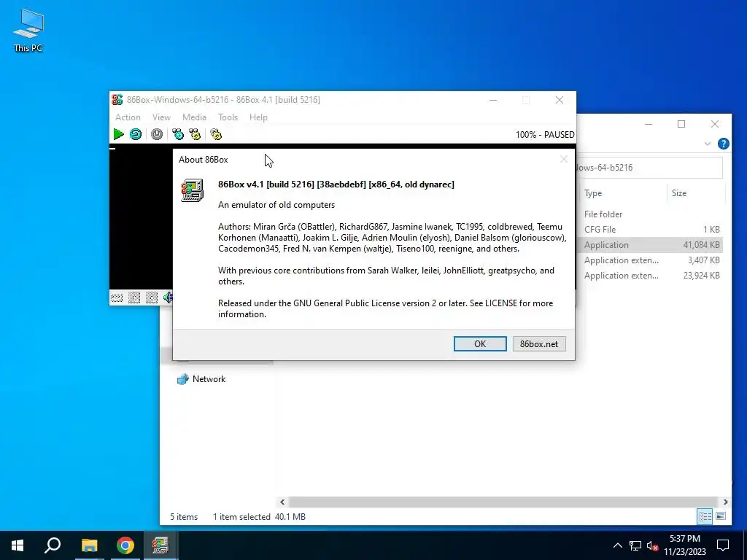
Task: Click the cassette icon in 86Box status bar
Action: (x=117, y=298)
